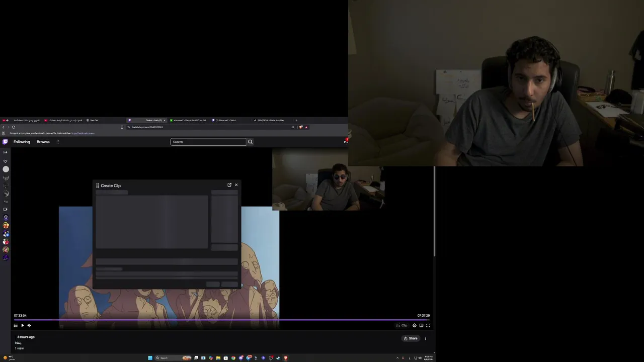Screen dimensions: 644x362
Task: Open the more options menu beside Share
Action: 426,338
